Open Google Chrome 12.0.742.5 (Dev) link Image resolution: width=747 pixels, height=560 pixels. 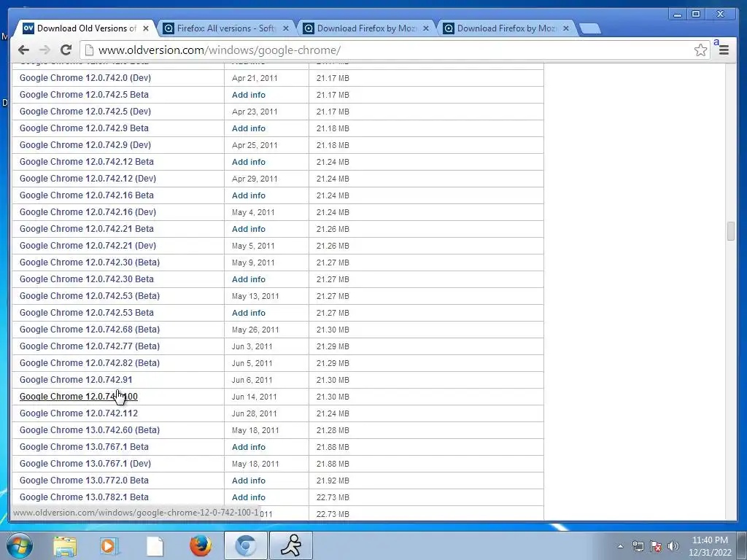(x=85, y=111)
